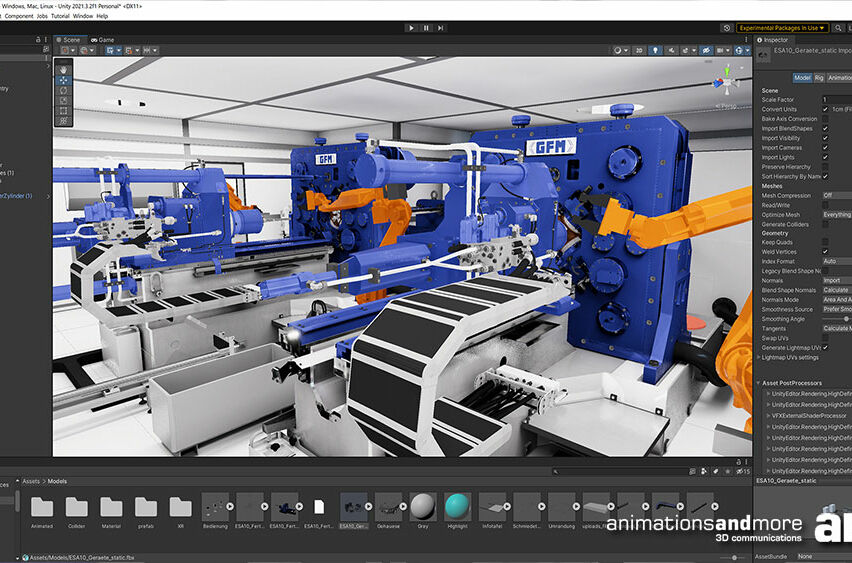Viewport: 852px width, 563px height.
Task: Open the Help menu
Action: pos(102,16)
